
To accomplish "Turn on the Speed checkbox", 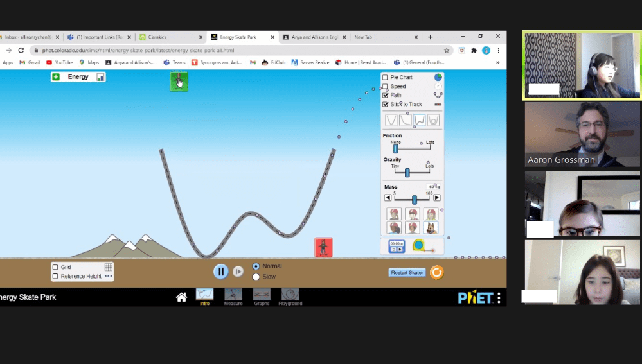I will tap(386, 86).
